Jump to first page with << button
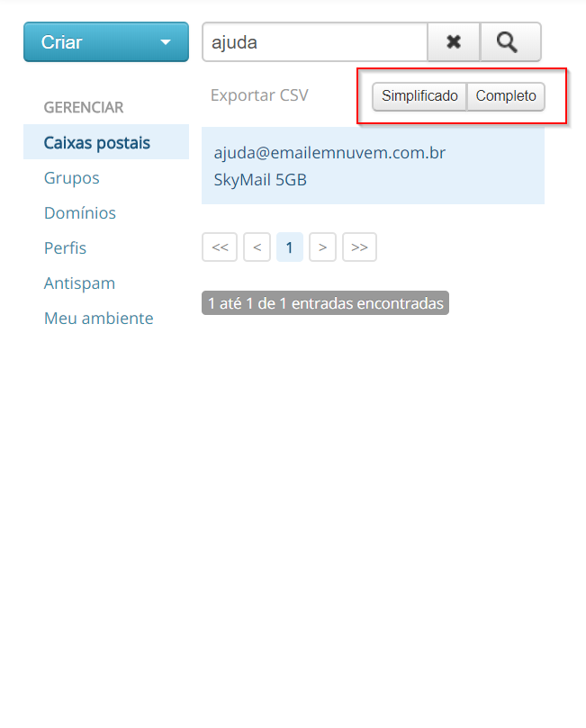The width and height of the screenshot is (586, 728). [x=220, y=247]
